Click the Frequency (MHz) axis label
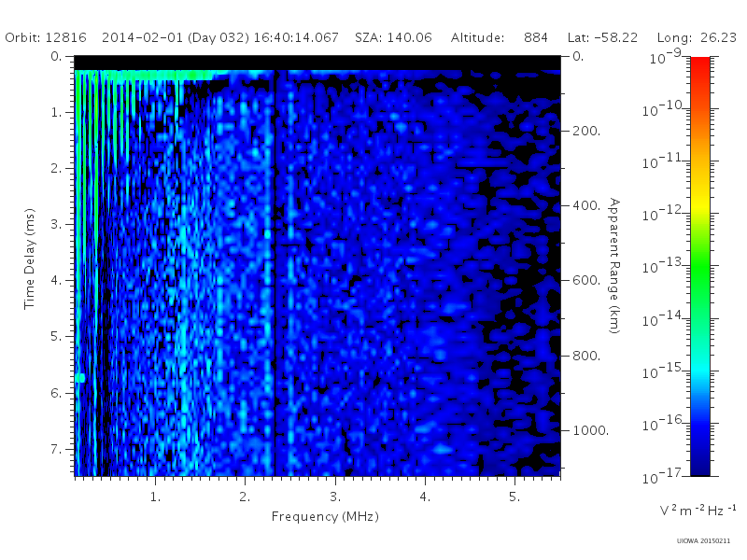Image resolution: width=747 pixels, height=560 pixels. [325, 516]
